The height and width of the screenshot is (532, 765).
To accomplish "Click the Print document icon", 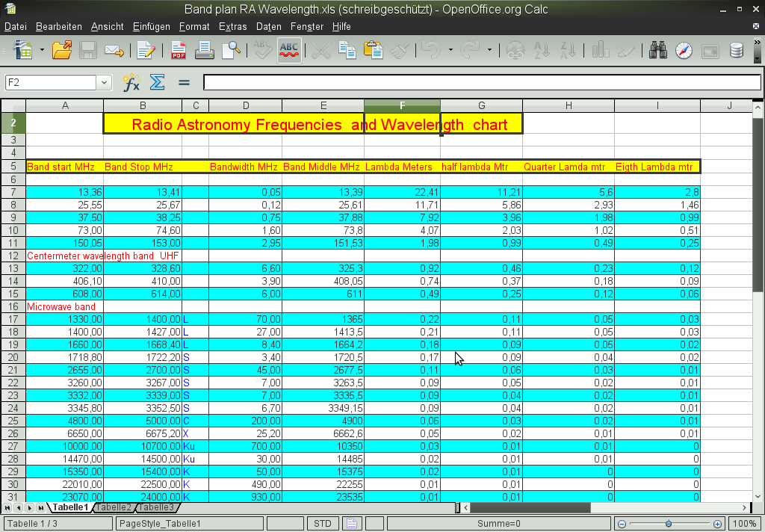I will coord(204,51).
